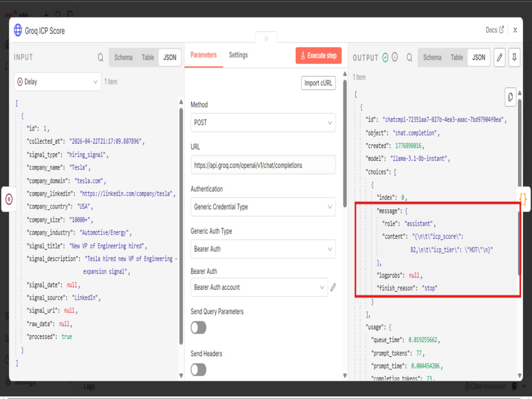
Task: Open the Bearer Auth account dropdown
Action: (x=259, y=287)
